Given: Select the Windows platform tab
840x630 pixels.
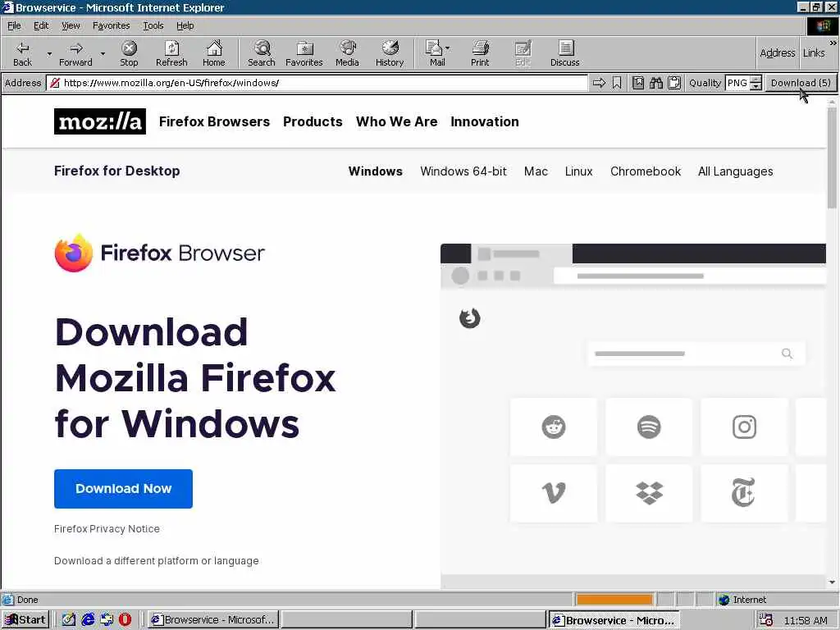Looking at the screenshot, I should point(376,171).
